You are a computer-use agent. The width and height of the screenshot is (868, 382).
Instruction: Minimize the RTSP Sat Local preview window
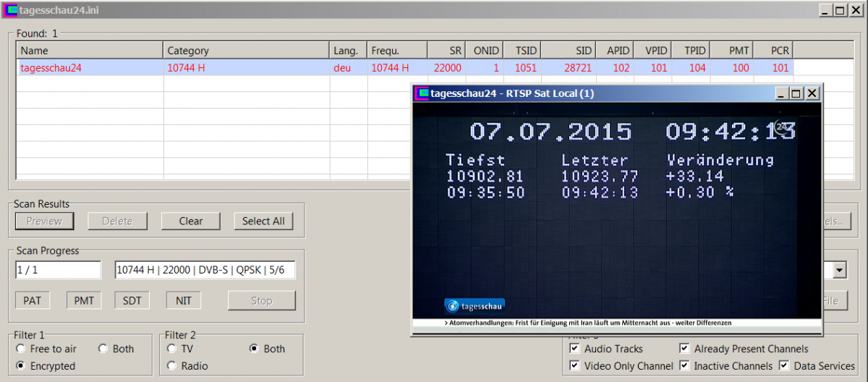tap(782, 93)
